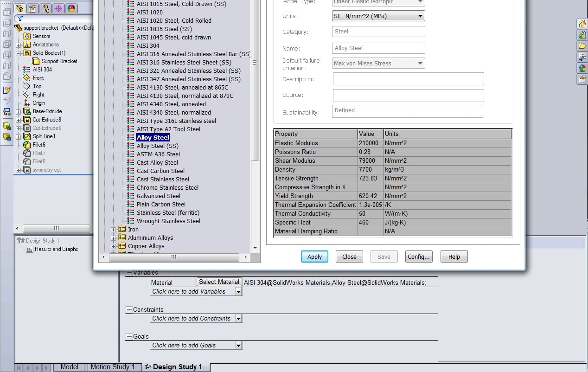
Task: Select Fillet7 suppressed feature in tree
Action: point(39,153)
